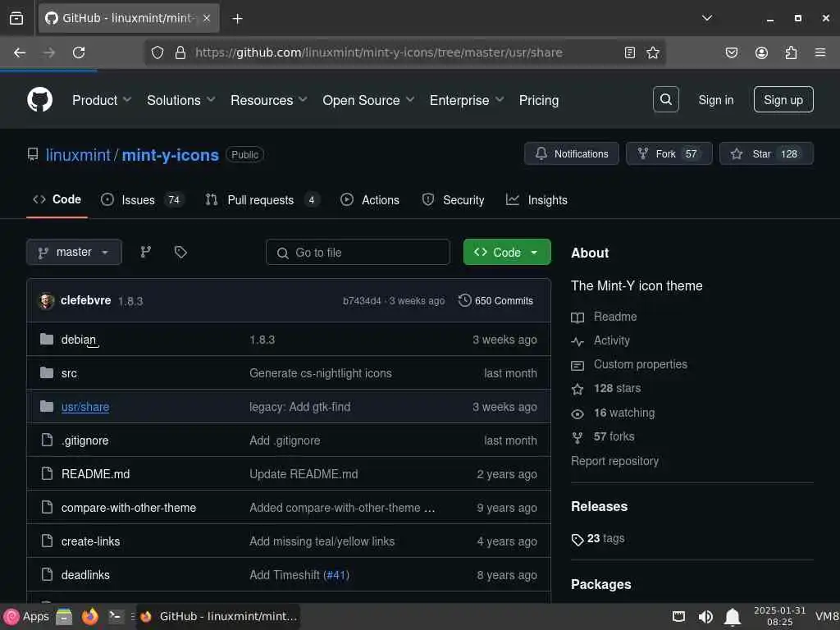The width and height of the screenshot is (840, 630).
Task: Click the commit history clock icon
Action: tap(464, 300)
